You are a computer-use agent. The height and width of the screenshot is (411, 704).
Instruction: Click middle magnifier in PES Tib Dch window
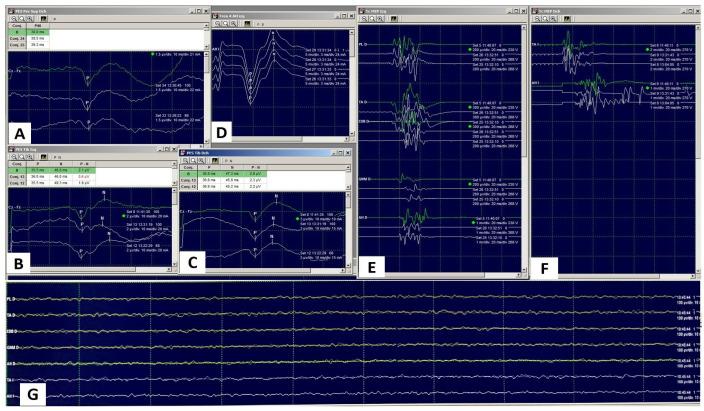click(194, 160)
